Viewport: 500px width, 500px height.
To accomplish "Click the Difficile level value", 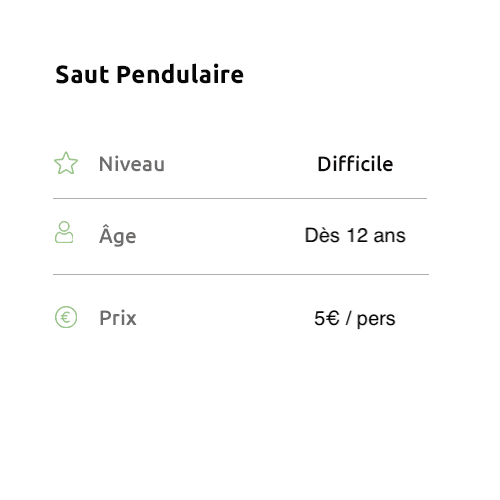I will [355, 164].
